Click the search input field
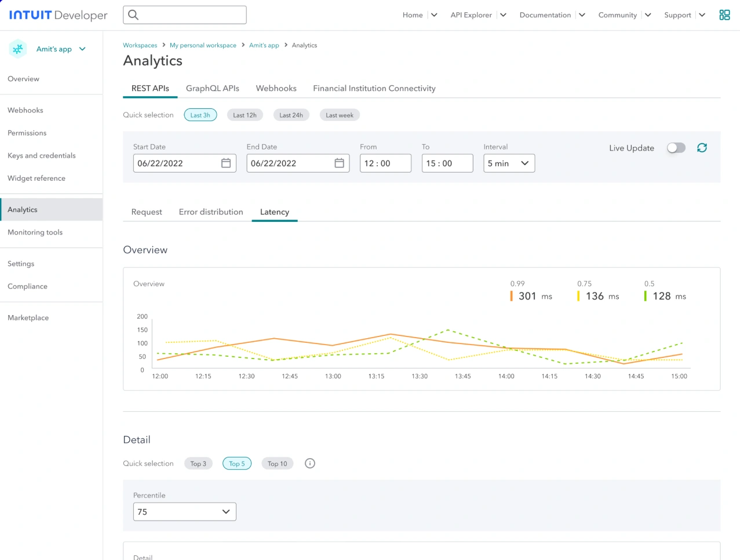This screenshot has width=740, height=560. (185, 15)
